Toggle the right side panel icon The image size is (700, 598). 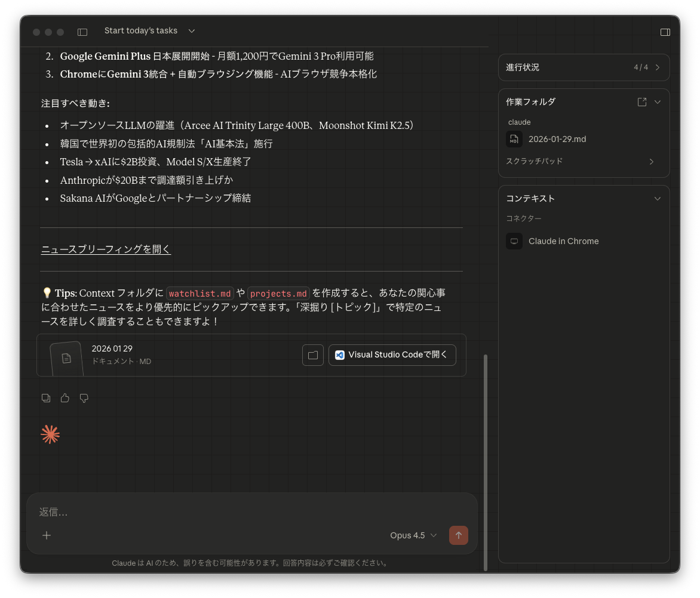coord(665,32)
